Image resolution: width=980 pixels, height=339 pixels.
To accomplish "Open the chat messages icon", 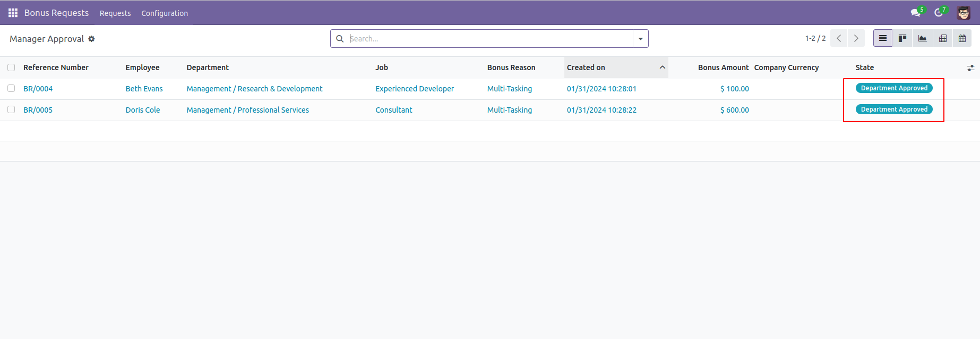I will 915,13.
